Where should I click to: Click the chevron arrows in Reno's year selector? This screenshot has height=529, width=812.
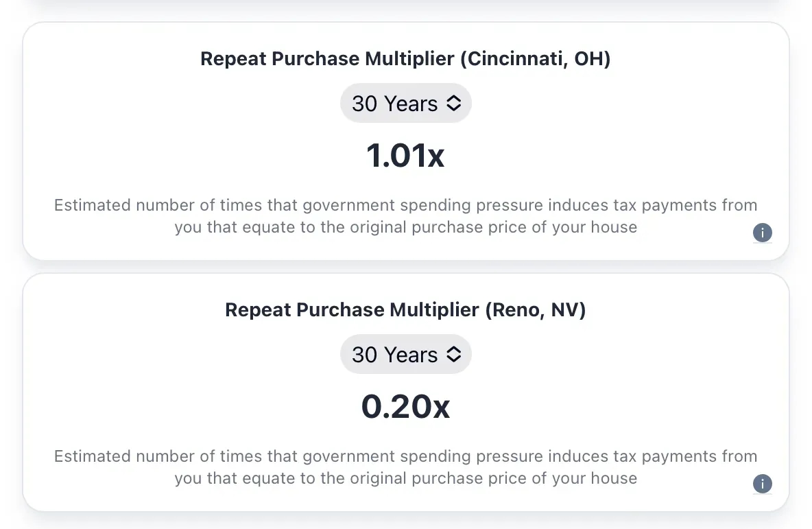[x=453, y=355]
